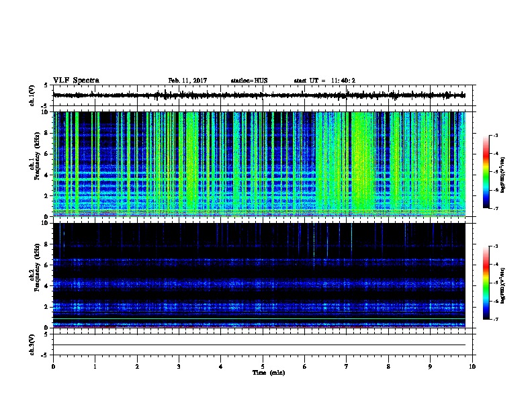
Task: Click the ch.1 spectrogram color scale bar
Action: click(486, 172)
